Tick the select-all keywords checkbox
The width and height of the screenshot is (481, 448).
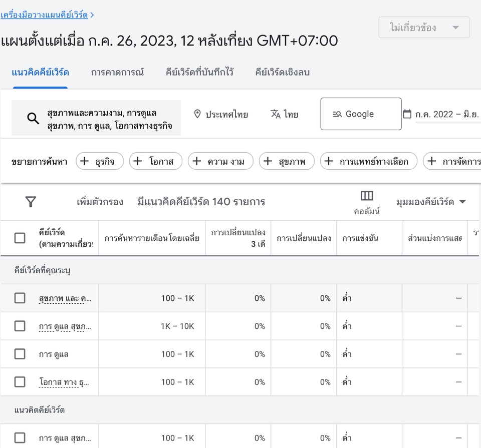[x=20, y=238]
